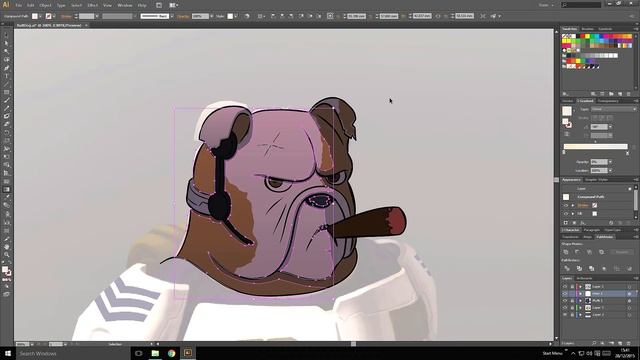Open the Gradient Type dropdown
640x360 pixels.
point(614,109)
